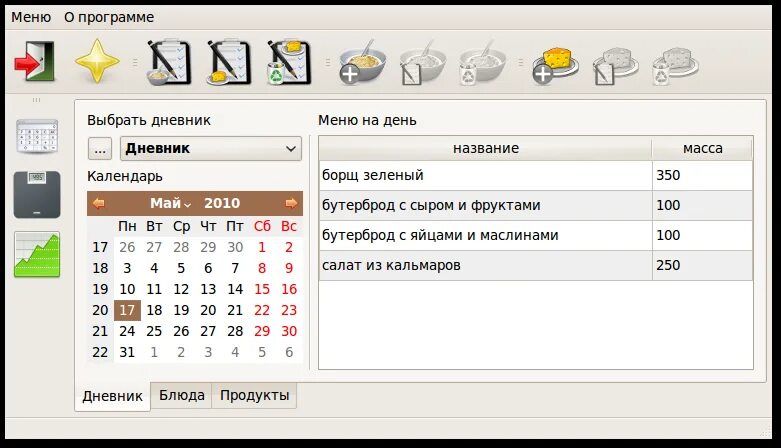This screenshot has width=781, height=448.
Task: Open the Меню menu
Action: point(31,17)
